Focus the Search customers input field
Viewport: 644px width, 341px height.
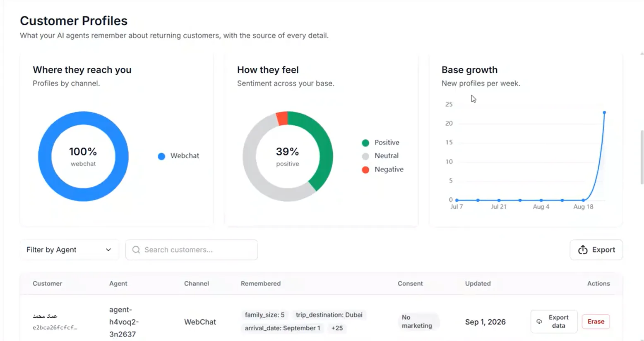(192, 250)
